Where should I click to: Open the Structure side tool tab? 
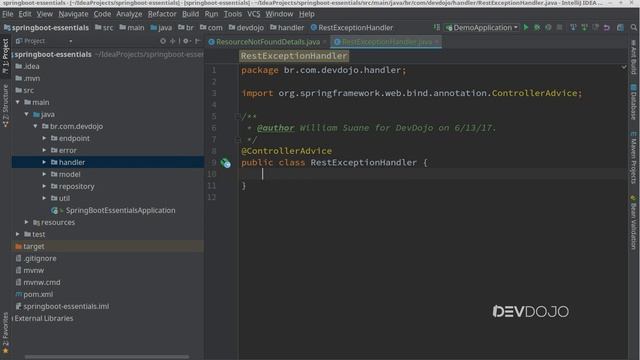(x=5, y=106)
